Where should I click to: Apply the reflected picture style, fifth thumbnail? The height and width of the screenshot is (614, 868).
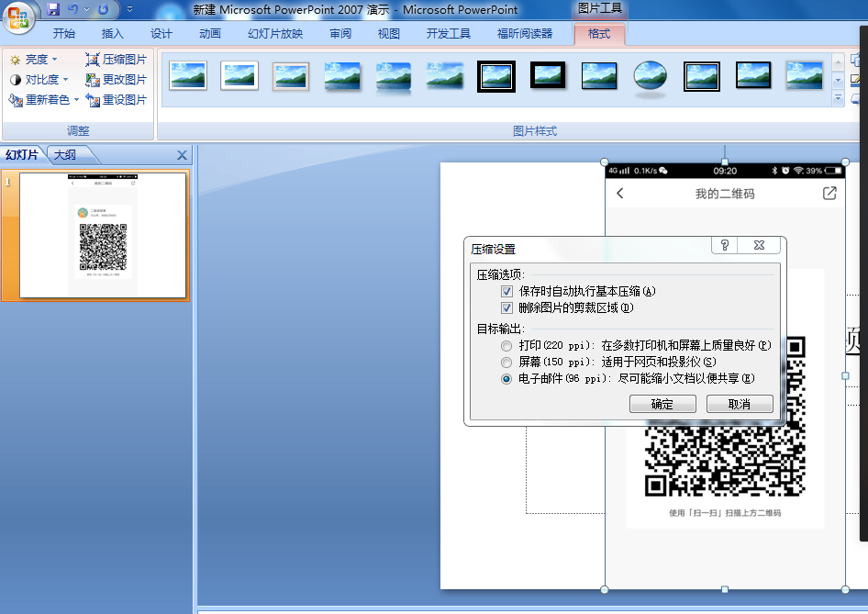coord(394,77)
